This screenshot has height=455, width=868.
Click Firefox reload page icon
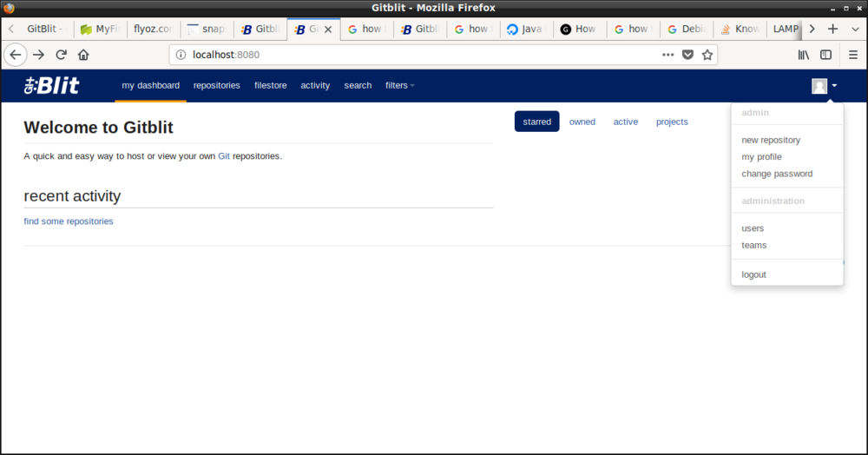point(61,55)
